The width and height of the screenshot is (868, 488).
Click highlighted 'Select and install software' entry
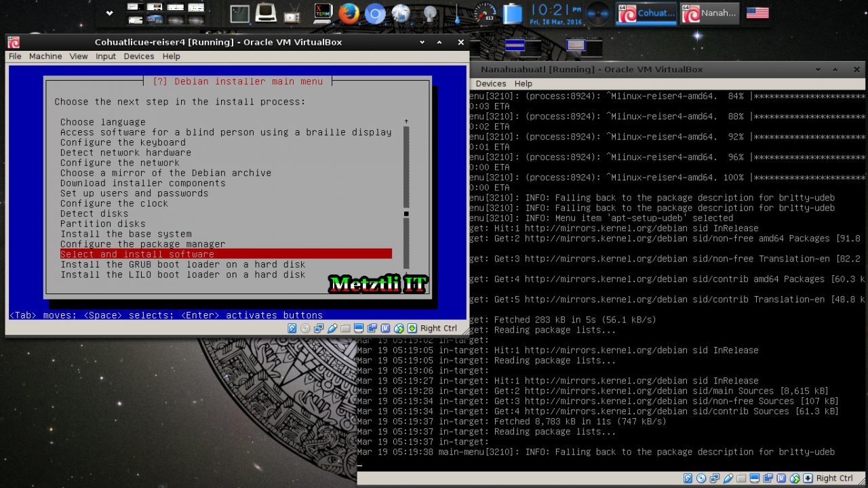(x=226, y=254)
